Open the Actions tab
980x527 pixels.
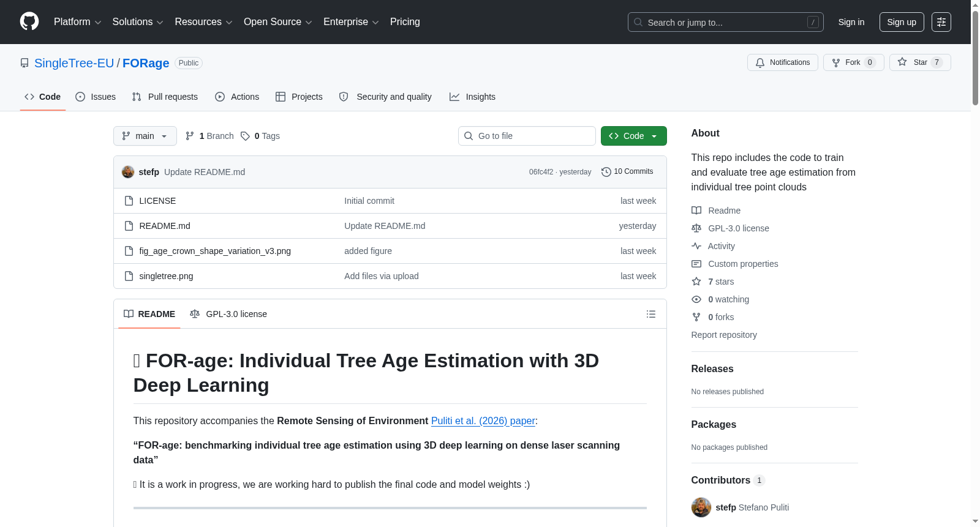(237, 97)
